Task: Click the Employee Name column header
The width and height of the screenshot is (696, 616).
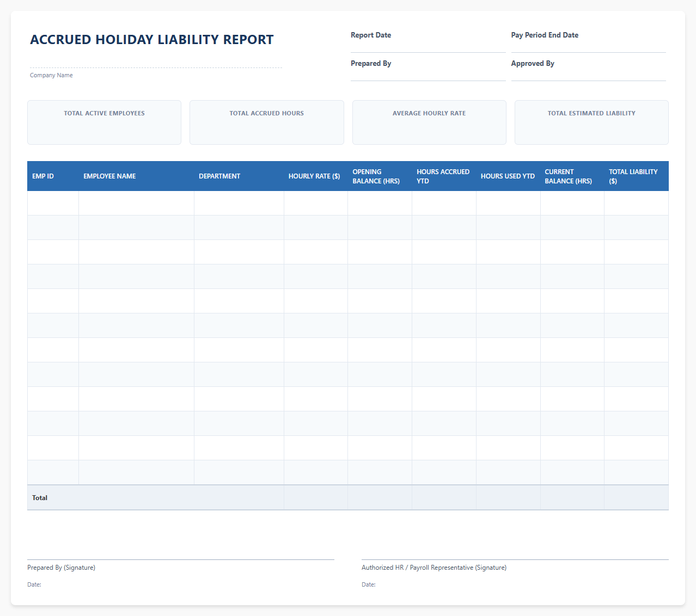Action: pyautogui.click(x=136, y=176)
